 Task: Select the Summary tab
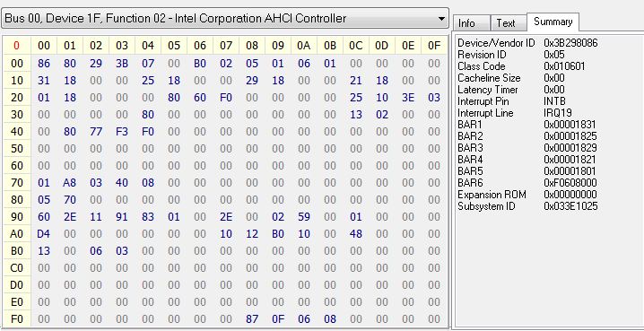point(553,22)
